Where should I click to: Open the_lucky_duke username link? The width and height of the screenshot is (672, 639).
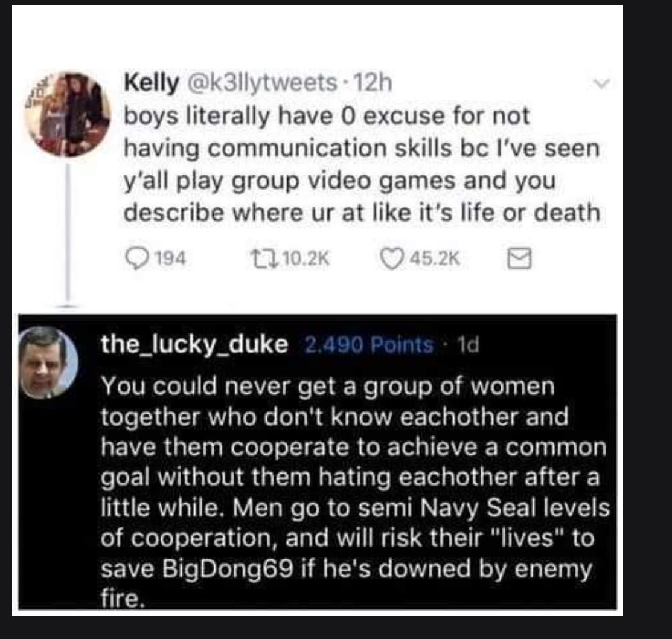point(194,345)
